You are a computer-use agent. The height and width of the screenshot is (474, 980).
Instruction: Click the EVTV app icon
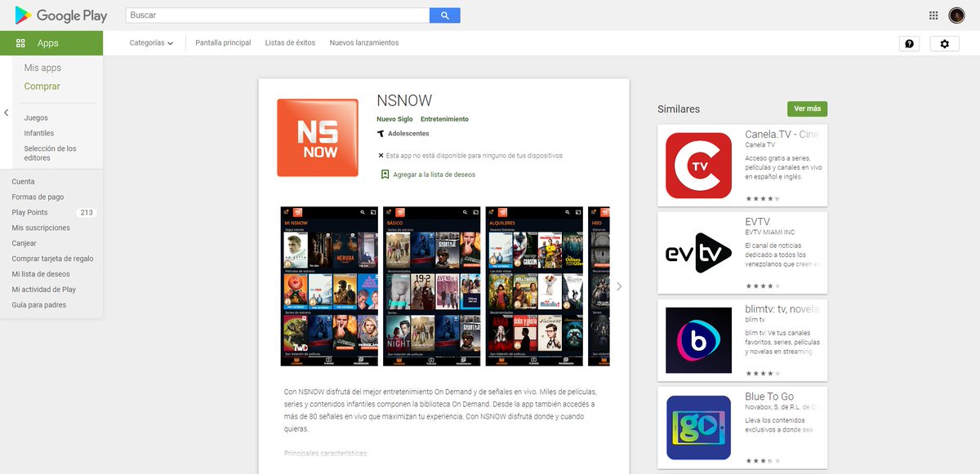699,253
